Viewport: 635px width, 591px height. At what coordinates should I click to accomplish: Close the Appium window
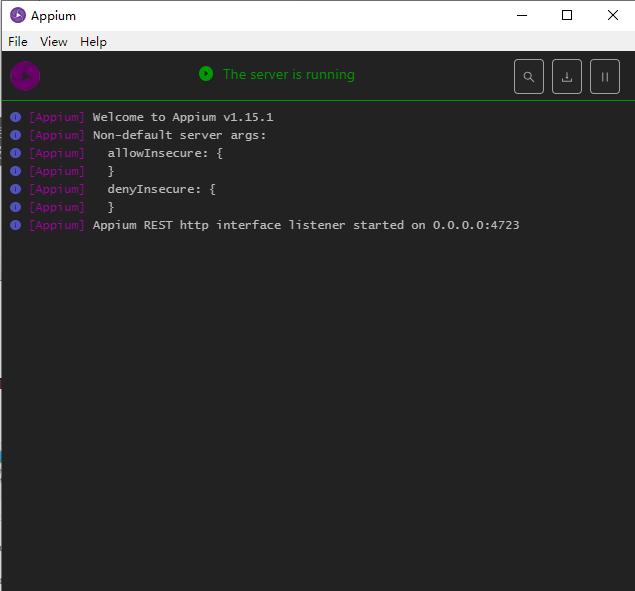[613, 15]
